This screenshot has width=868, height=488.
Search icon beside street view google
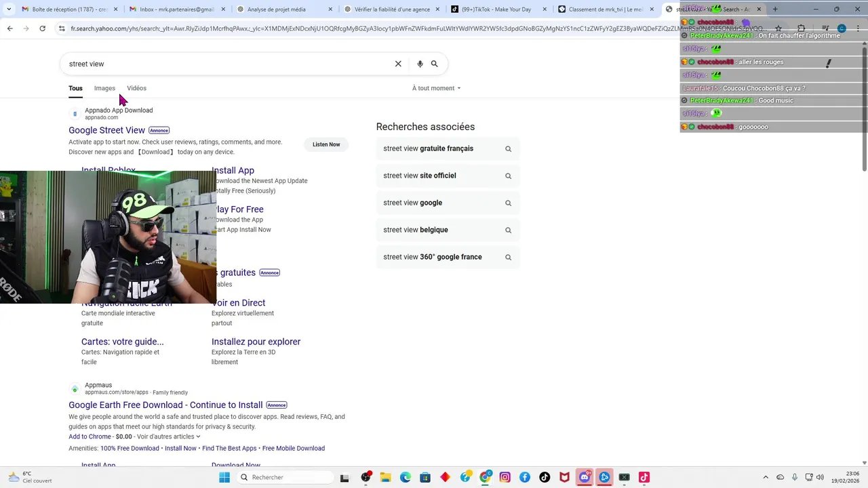click(x=508, y=203)
